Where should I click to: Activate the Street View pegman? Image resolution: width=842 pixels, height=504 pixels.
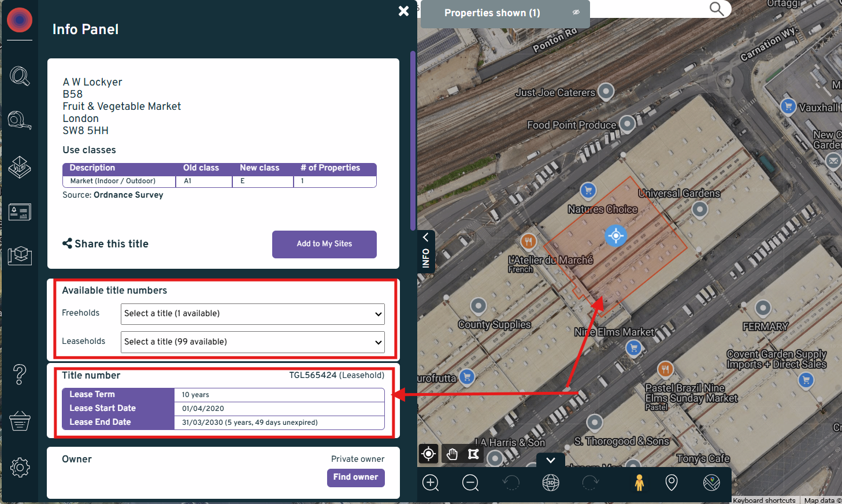639,483
